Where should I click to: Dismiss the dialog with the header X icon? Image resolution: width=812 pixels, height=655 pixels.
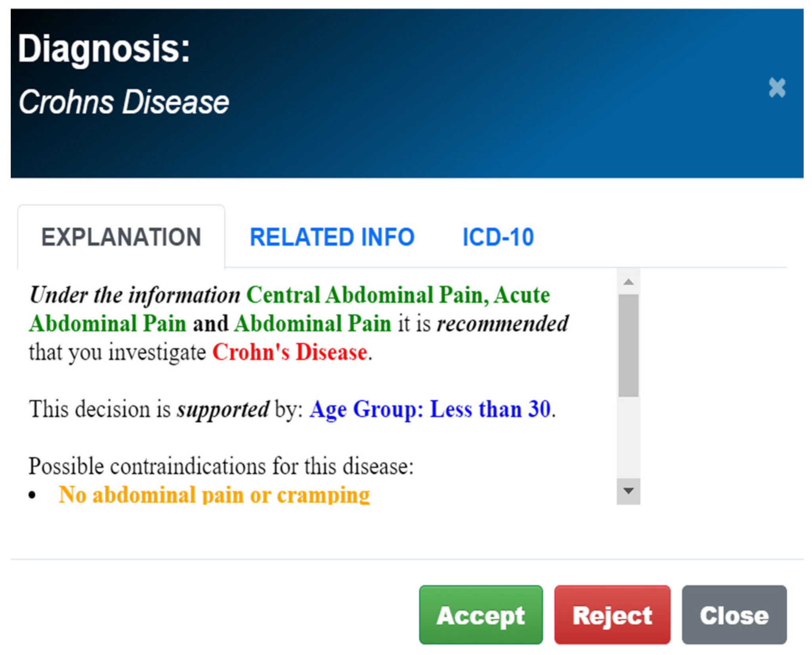coord(776,88)
